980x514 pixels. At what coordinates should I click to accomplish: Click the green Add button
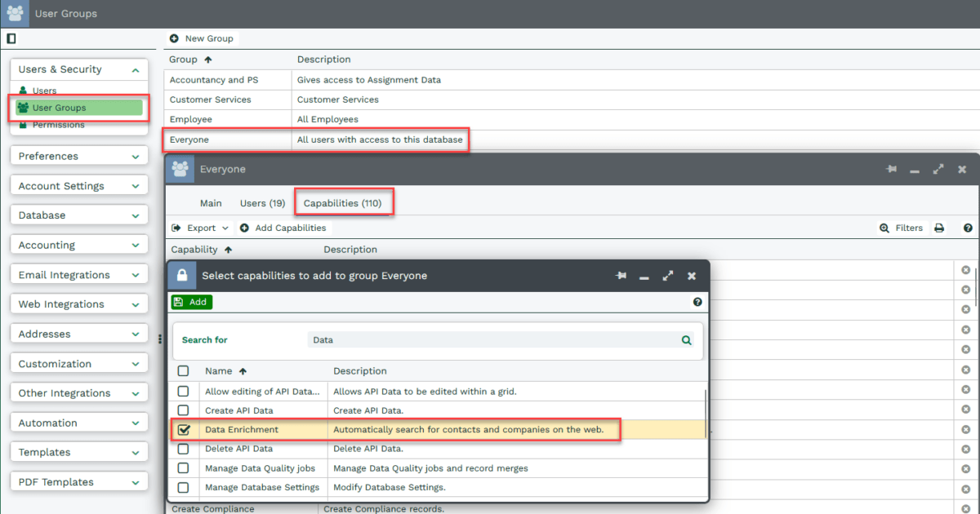(192, 302)
